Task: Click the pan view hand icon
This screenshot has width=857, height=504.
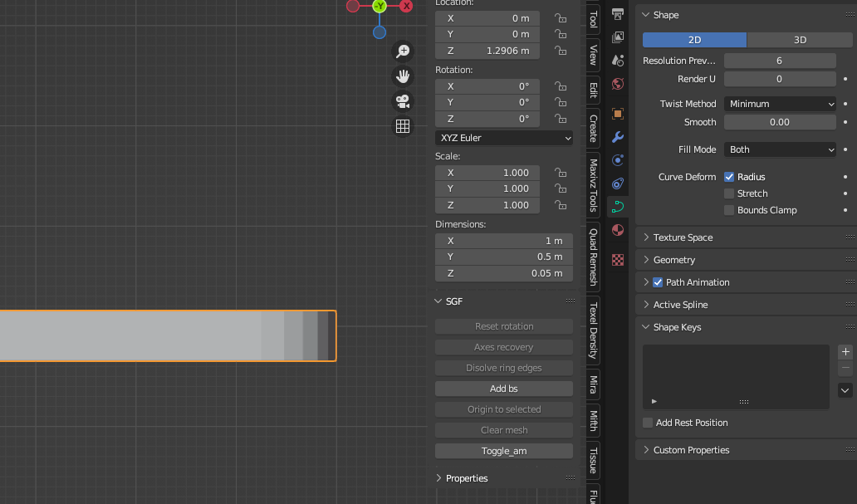Action: point(403,76)
